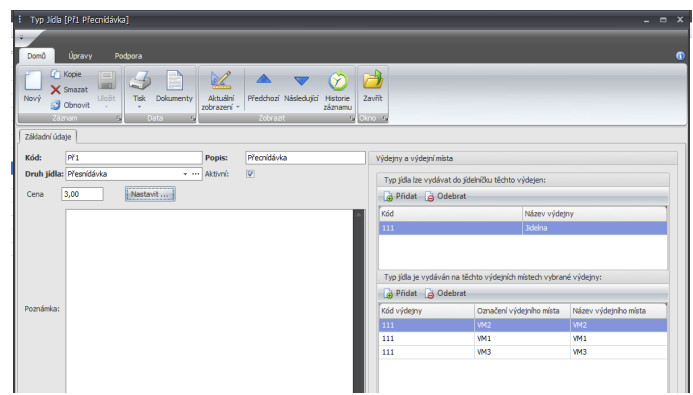Screen dimensions: 693x395
Task: Open the Tisk print button
Action: coord(140,87)
